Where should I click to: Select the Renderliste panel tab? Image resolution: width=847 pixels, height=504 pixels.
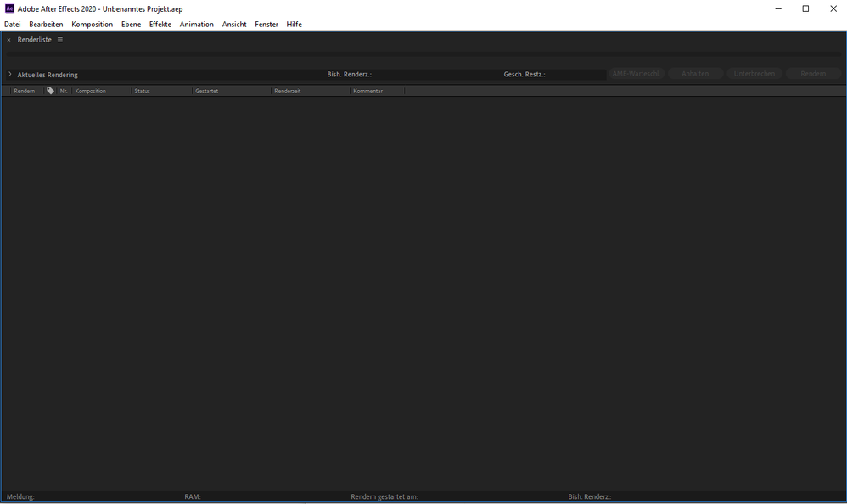click(35, 40)
